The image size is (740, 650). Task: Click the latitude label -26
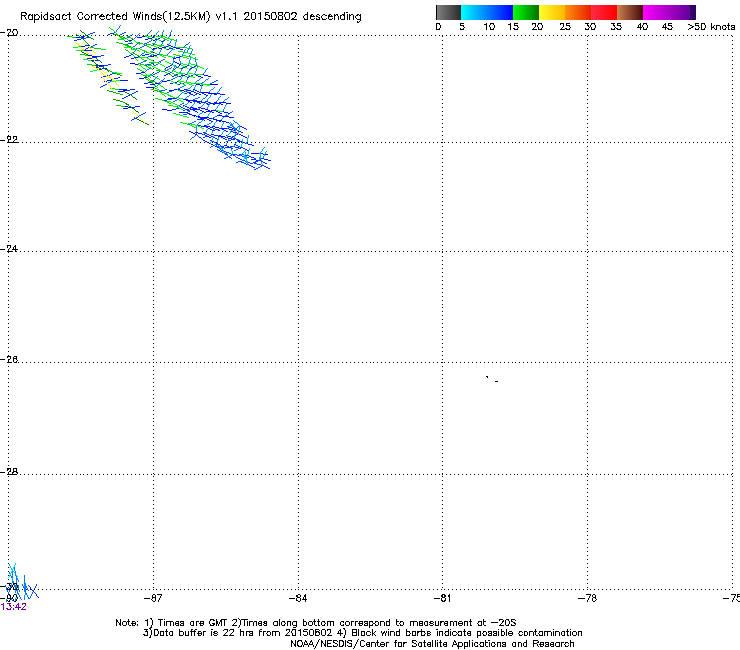click(9, 359)
